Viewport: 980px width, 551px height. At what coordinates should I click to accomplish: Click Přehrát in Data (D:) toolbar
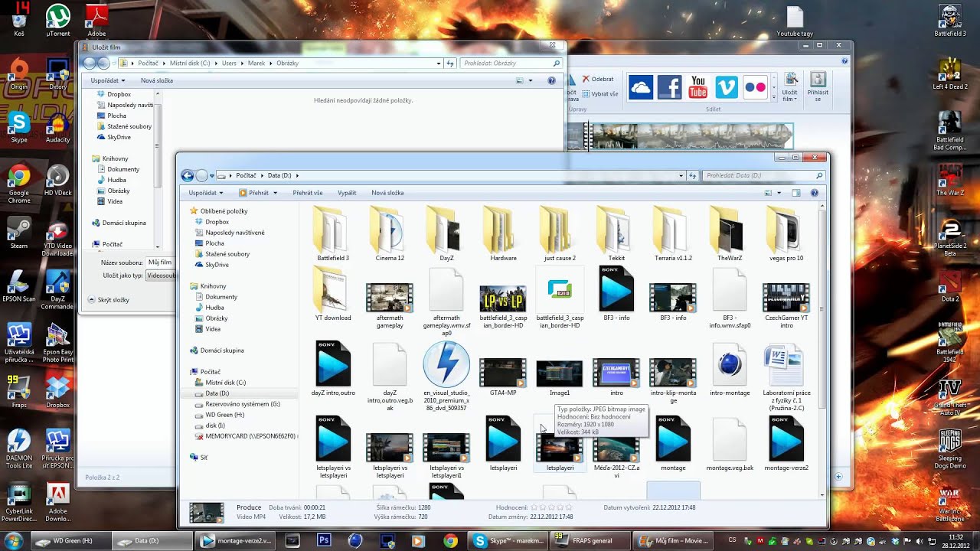254,193
